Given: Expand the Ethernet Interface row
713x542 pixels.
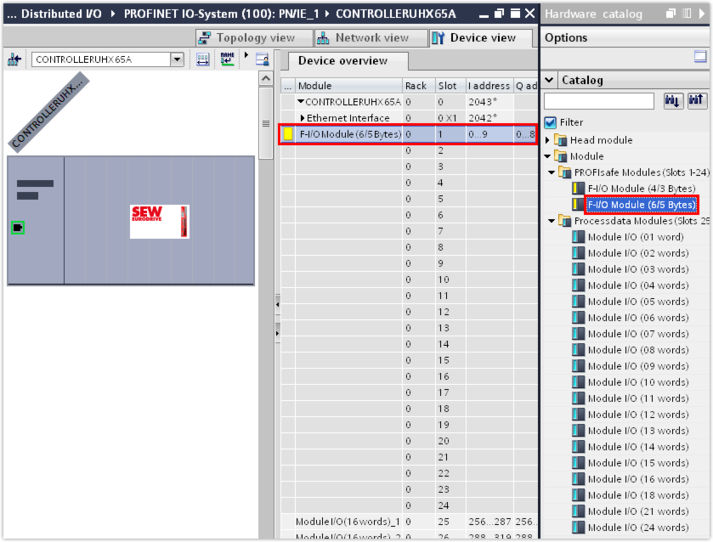Looking at the screenshot, I should coord(303,118).
